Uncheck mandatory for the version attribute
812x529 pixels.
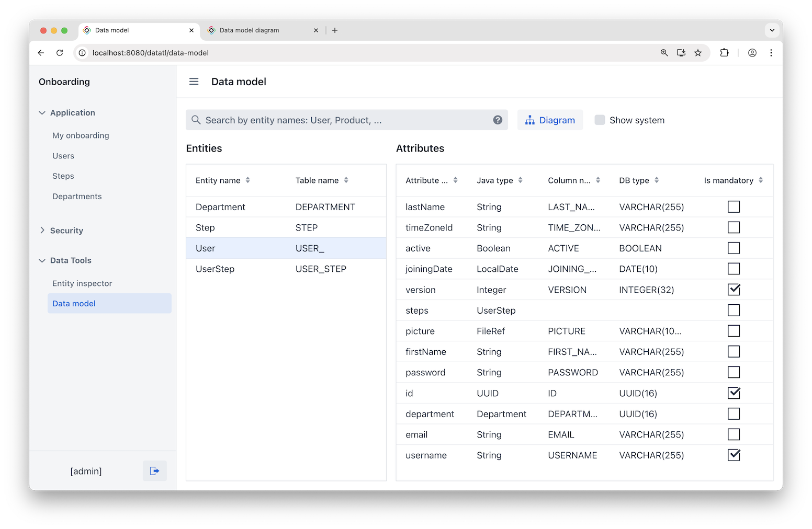[x=734, y=289]
